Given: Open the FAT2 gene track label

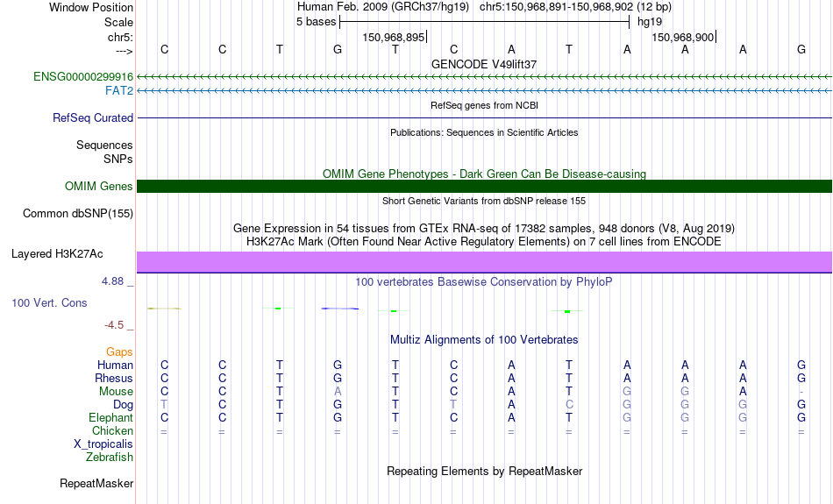Looking at the screenshot, I should click(119, 90).
